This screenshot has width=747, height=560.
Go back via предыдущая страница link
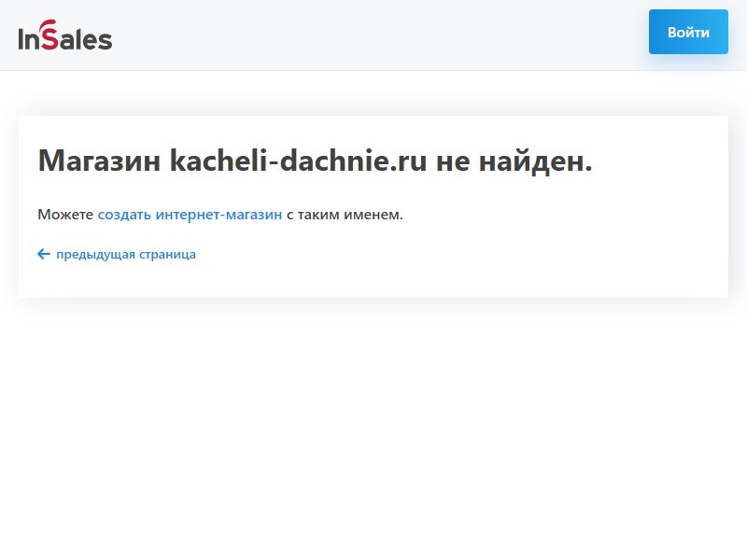tap(126, 254)
